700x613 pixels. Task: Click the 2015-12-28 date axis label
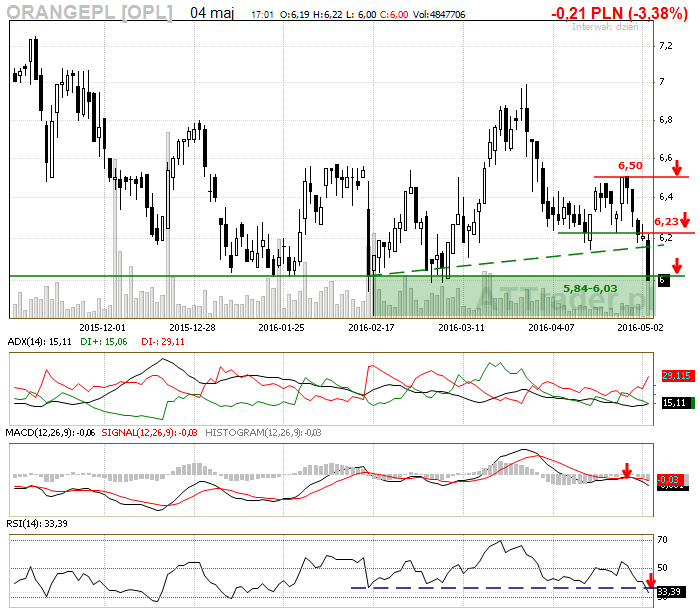(x=192, y=328)
